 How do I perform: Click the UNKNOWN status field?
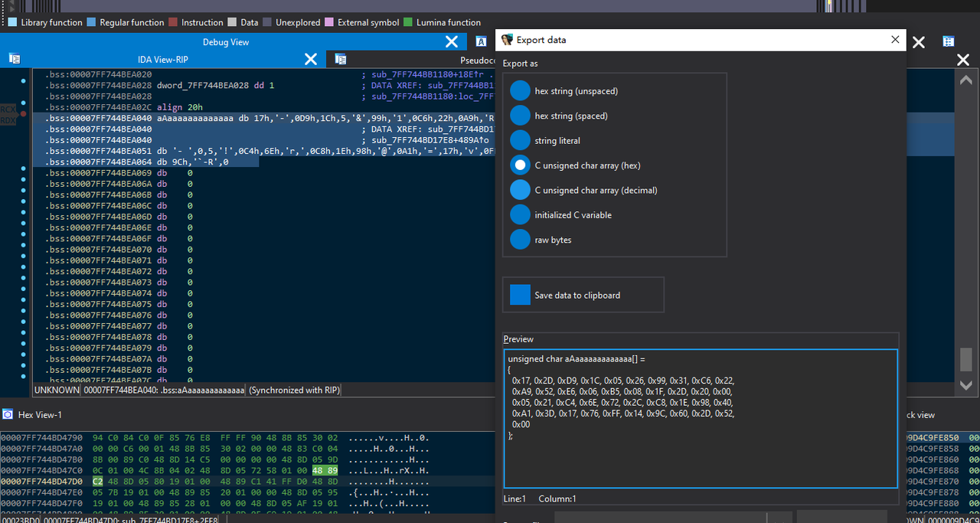click(x=57, y=391)
